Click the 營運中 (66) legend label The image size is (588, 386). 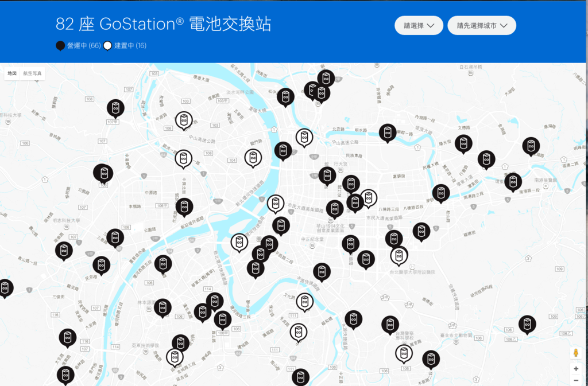click(x=84, y=46)
